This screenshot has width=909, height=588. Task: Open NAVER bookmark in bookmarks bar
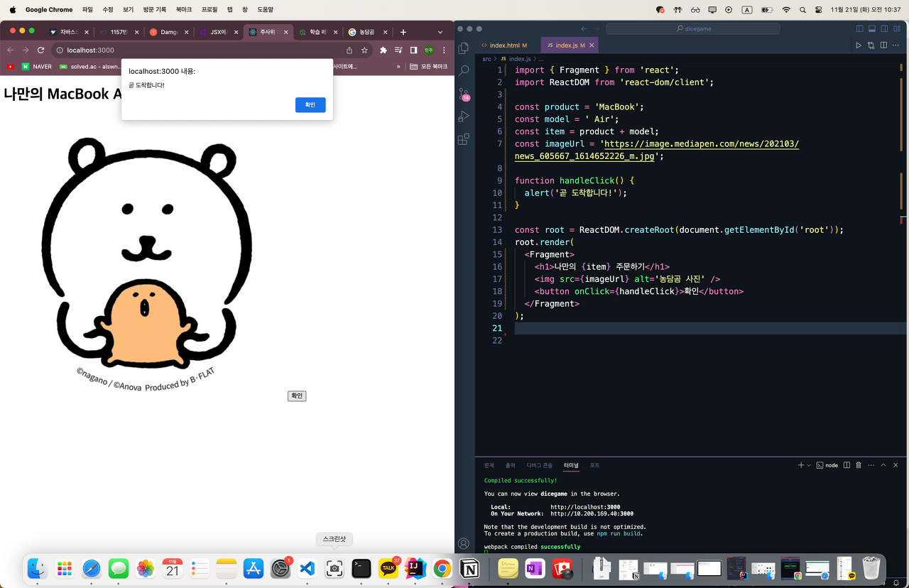(36, 66)
